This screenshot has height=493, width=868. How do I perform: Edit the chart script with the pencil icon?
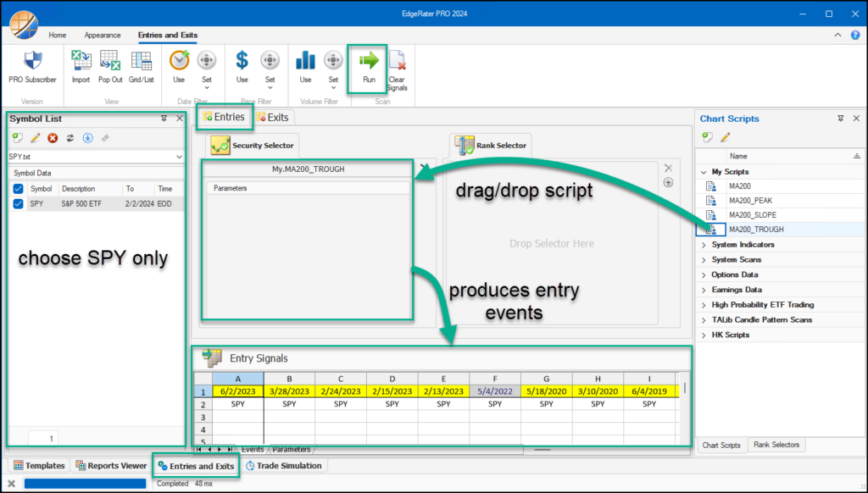[726, 136]
